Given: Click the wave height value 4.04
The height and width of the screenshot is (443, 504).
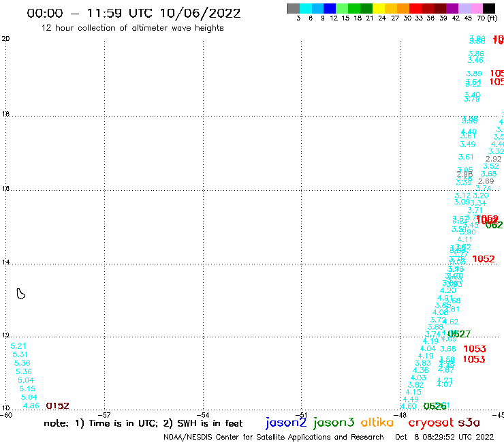Looking at the screenshot, I should pos(428,349).
